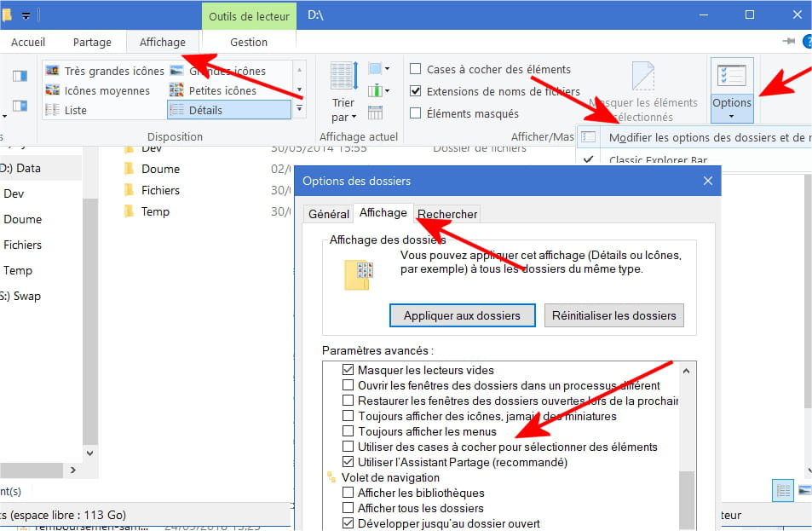The image size is (812, 531).
Task: Click Masquer les éléments sélectionnés icon
Action: click(x=642, y=76)
